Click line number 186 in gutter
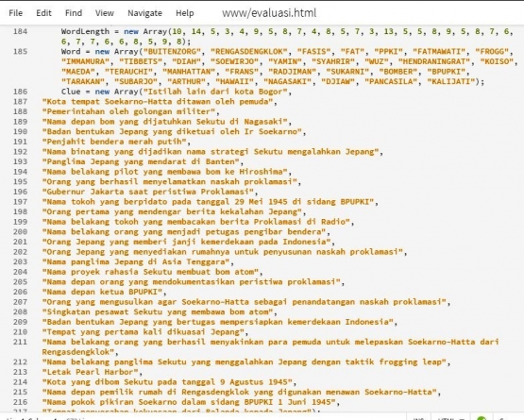Image resolution: width=524 pixels, height=420 pixels. coord(20,92)
